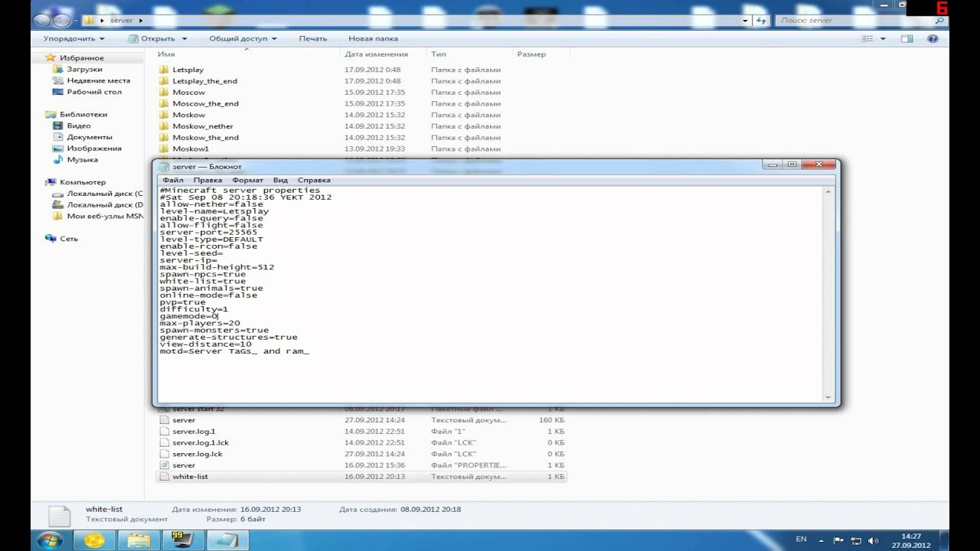The width and height of the screenshot is (980, 551).
Task: Place cursor at the gamemode=0 line
Action: click(x=189, y=316)
